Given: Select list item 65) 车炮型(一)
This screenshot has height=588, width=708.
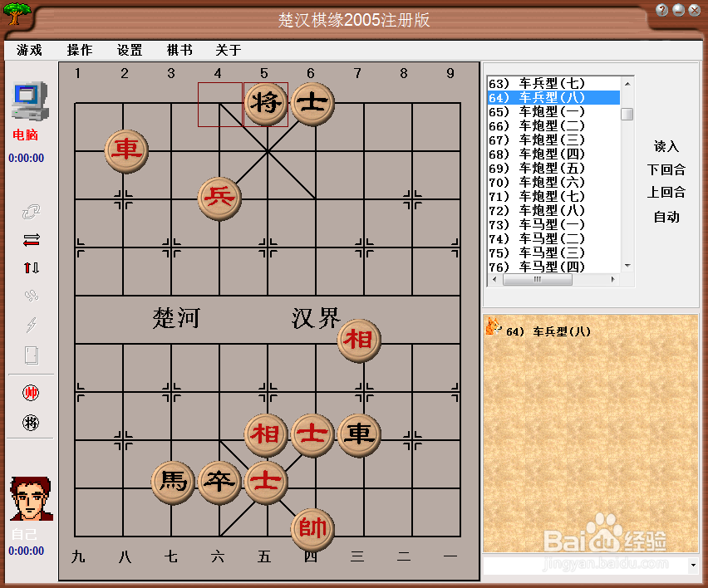Looking at the screenshot, I should (554, 111).
